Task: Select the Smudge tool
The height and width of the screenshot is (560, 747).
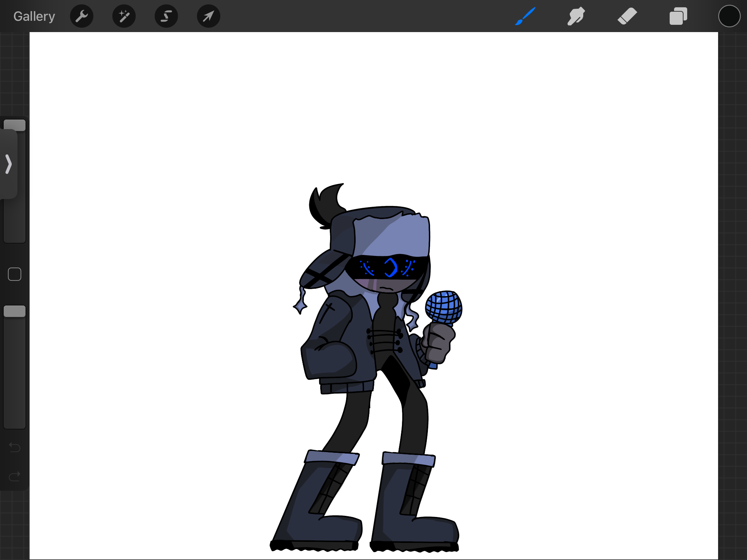Action: (576, 16)
